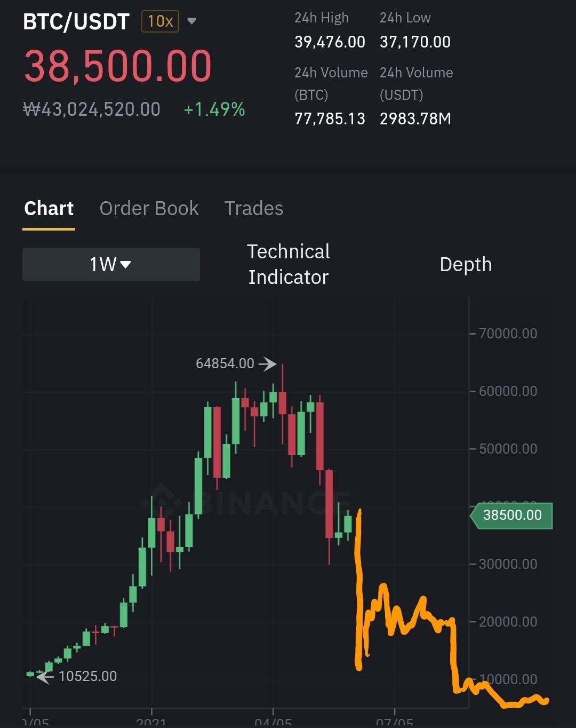Tap the BTC/USDT pair title
Screen dimensions: 576x728
coord(76,22)
